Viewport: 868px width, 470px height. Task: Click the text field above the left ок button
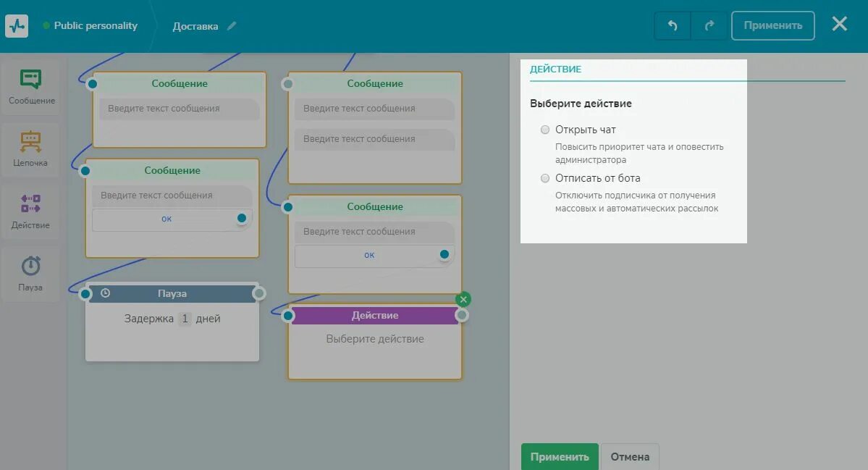coord(172,196)
